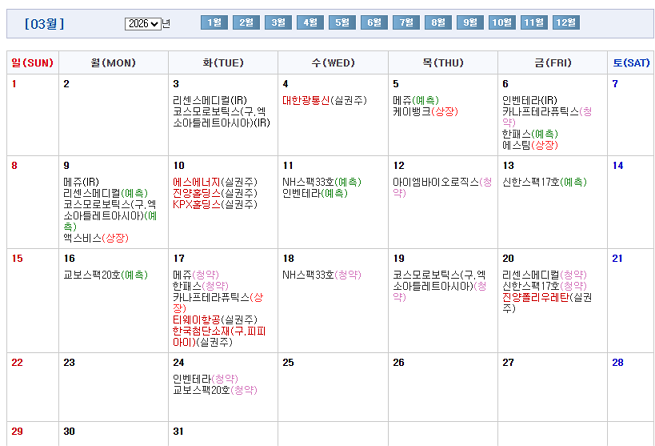Select the 6월 month button
The image size is (655, 446).
[x=374, y=23]
